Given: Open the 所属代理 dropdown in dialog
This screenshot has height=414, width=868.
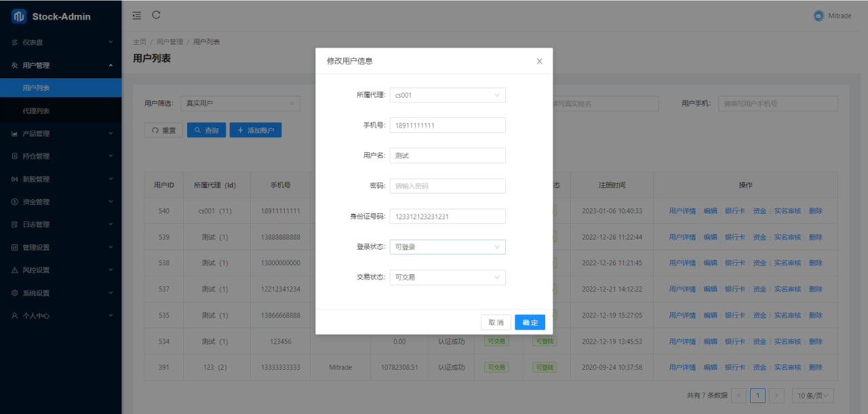Looking at the screenshot, I should pyautogui.click(x=447, y=95).
